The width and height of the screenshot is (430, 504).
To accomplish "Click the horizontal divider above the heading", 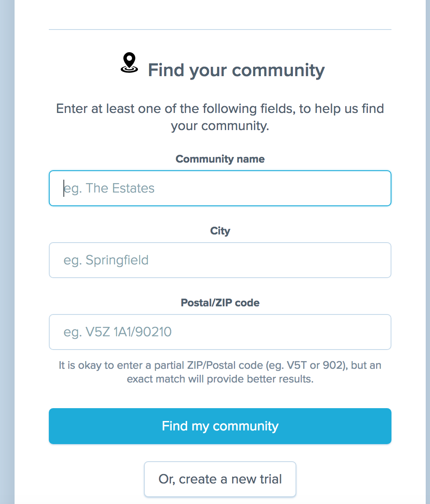I will pyautogui.click(x=220, y=30).
